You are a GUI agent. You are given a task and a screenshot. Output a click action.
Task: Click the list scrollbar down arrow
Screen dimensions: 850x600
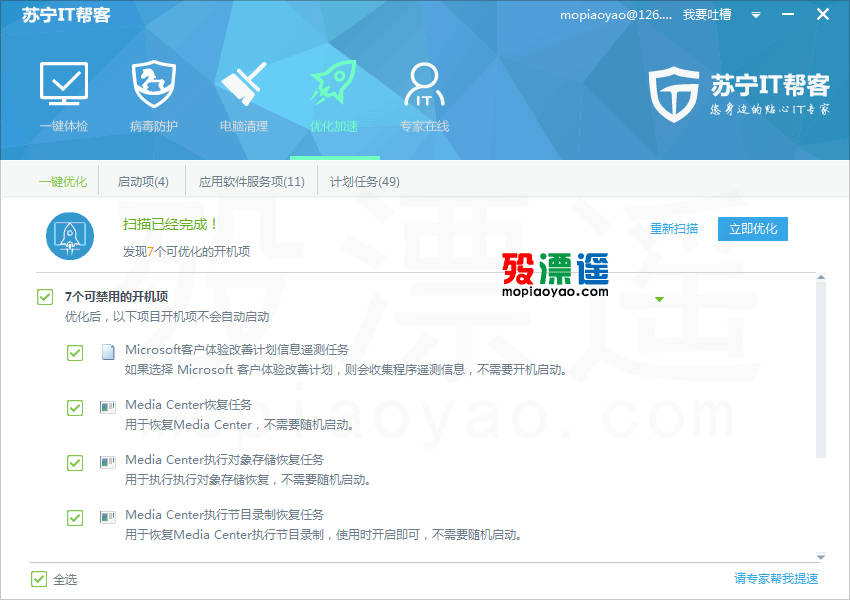821,557
